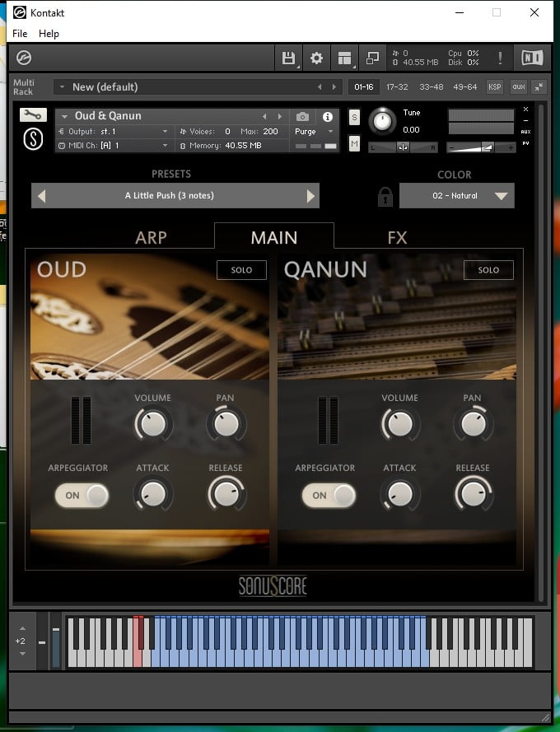560x732 pixels.
Task: Toggle the AUX button on instrument header
Action: [526, 132]
